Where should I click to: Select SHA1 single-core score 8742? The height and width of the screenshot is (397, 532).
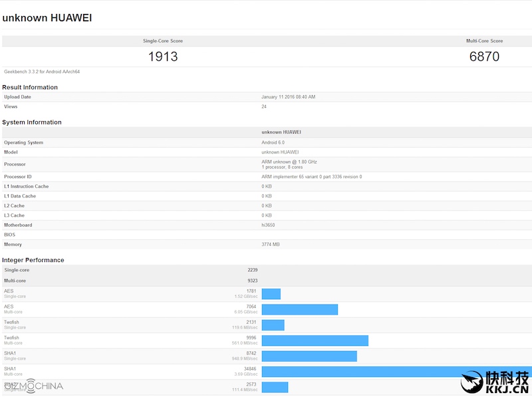pyautogui.click(x=251, y=354)
